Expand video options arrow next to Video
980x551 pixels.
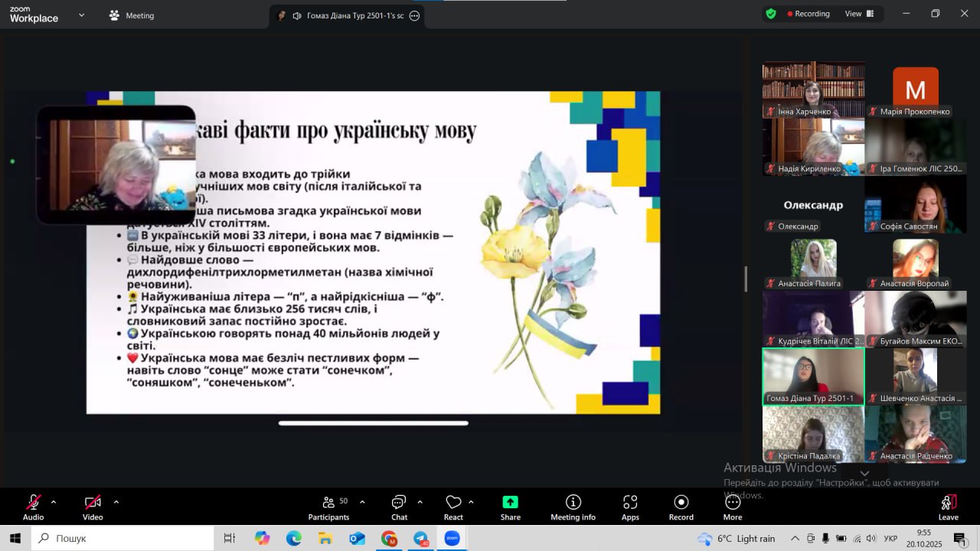(x=116, y=502)
